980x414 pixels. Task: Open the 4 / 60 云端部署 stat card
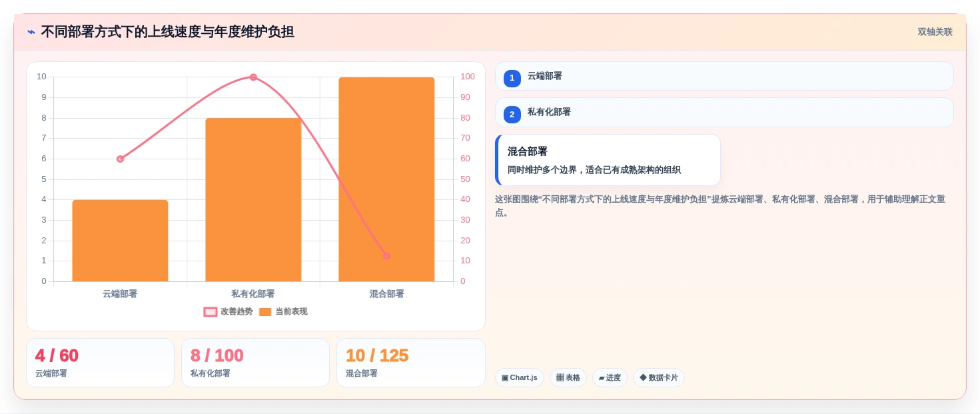click(x=100, y=363)
